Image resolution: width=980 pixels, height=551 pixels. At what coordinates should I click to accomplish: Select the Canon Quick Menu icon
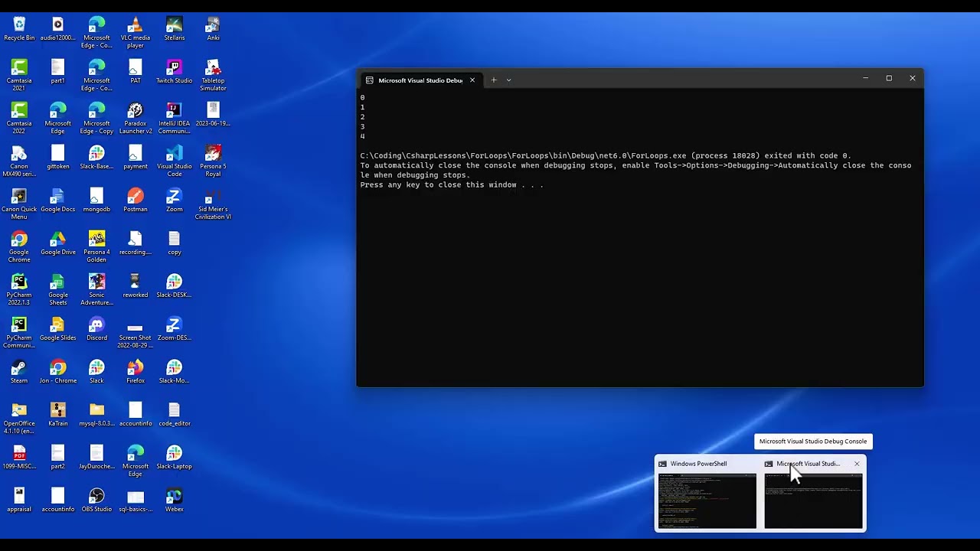19,204
